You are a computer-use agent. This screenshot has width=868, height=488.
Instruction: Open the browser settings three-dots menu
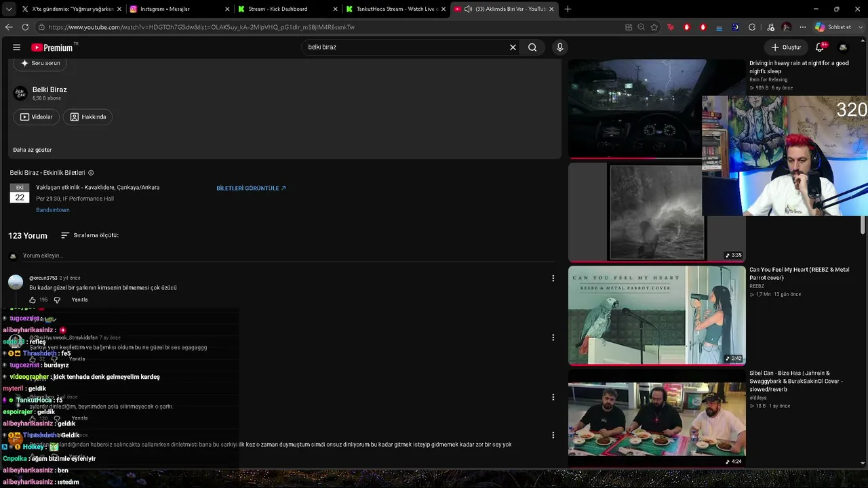(x=803, y=27)
